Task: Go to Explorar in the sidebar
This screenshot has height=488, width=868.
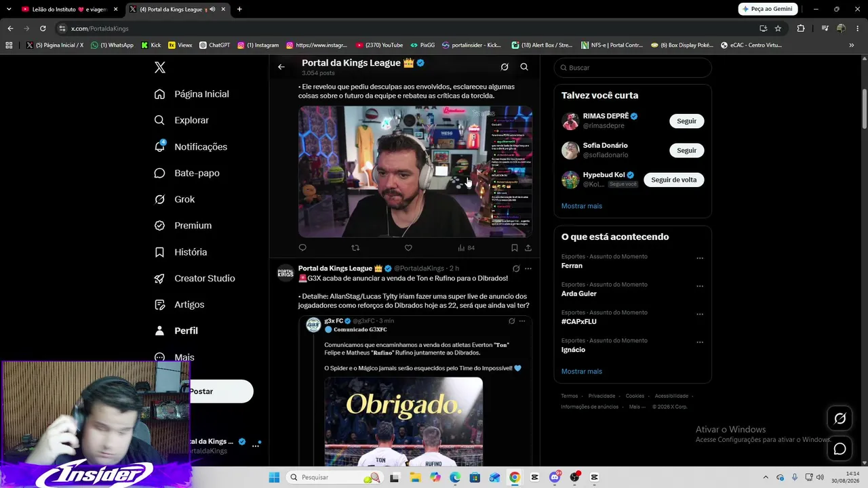Action: coord(182,121)
